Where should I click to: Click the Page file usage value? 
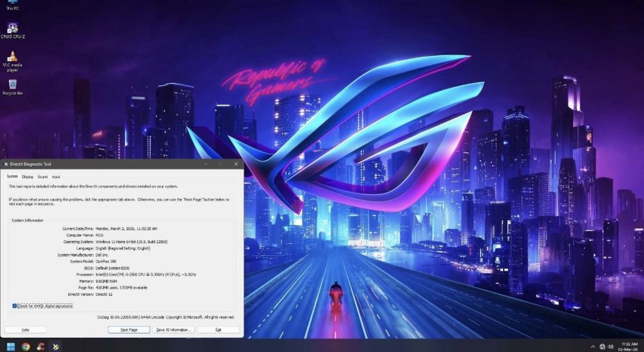pyautogui.click(x=122, y=288)
